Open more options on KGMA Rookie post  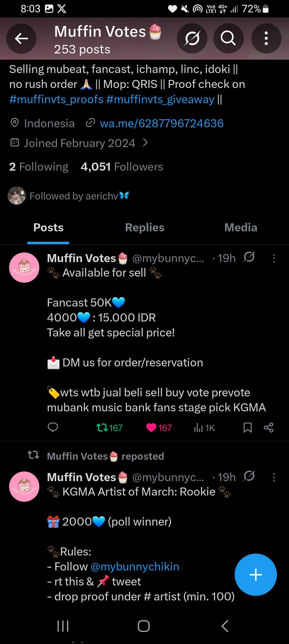274,477
